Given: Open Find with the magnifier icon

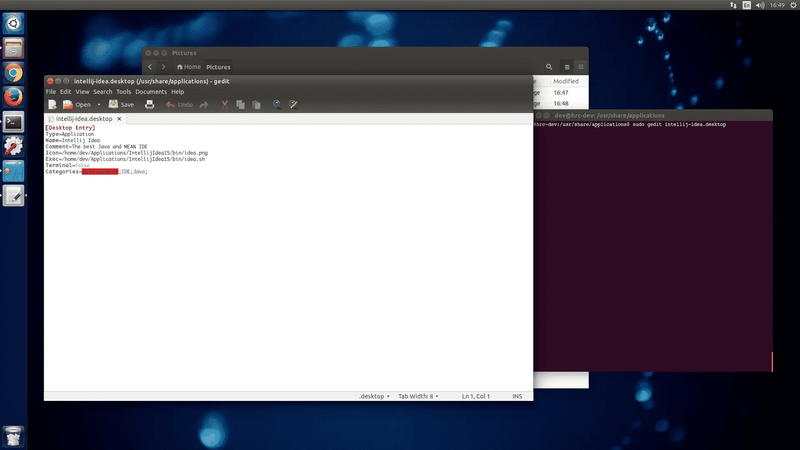Looking at the screenshot, I should [x=277, y=104].
